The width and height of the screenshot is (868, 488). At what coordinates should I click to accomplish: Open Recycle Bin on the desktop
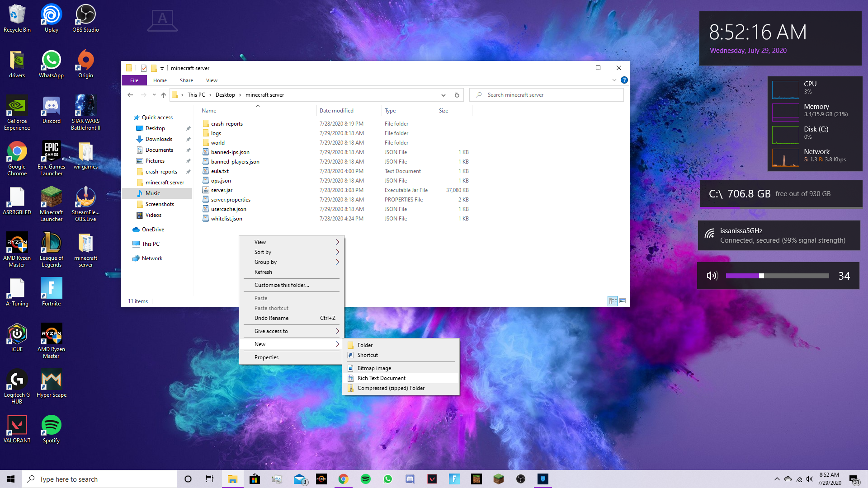point(17,19)
